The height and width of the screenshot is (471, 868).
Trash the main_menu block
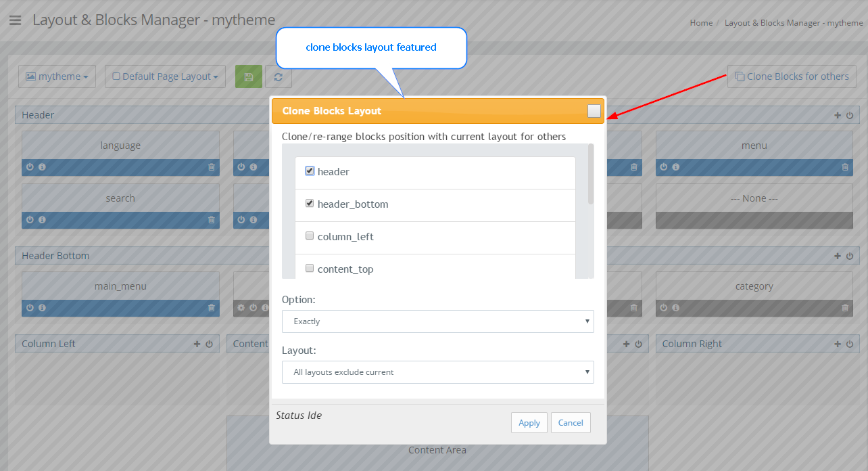212,307
